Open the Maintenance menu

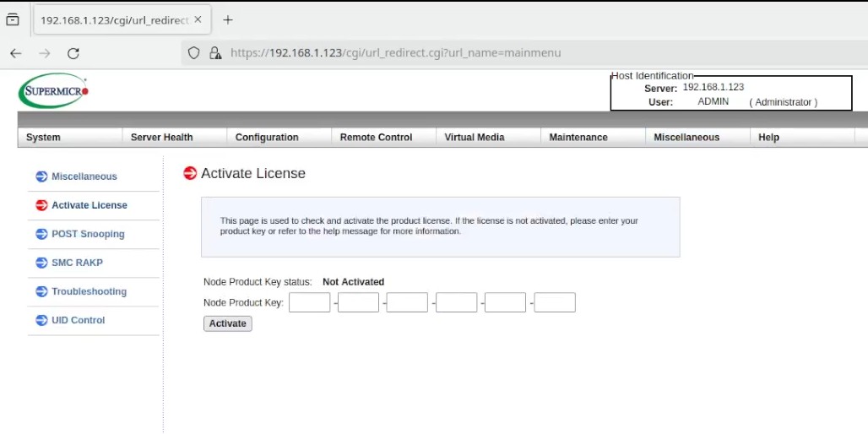(578, 138)
